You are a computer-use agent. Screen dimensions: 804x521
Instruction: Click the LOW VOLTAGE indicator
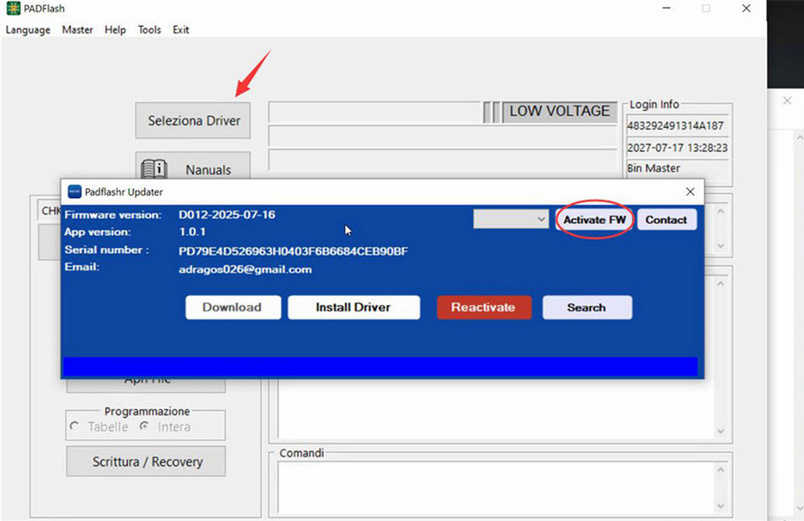559,111
